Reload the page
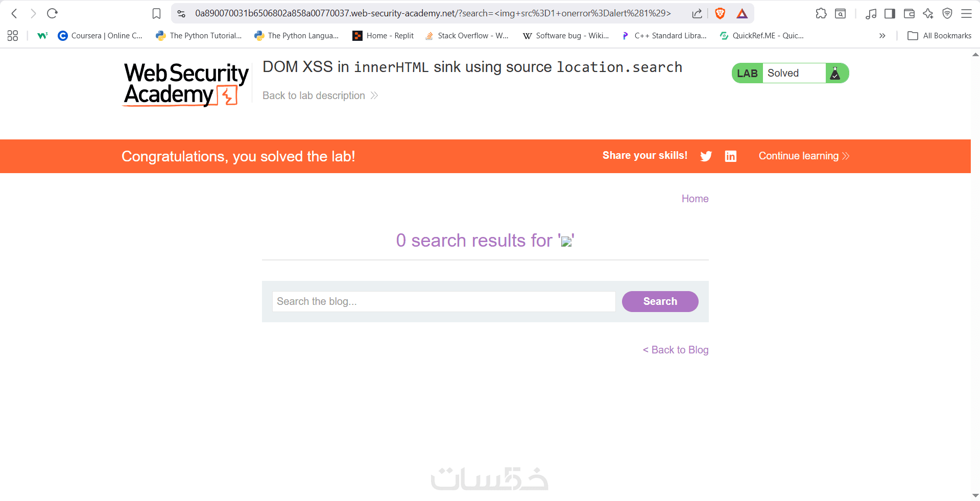 point(52,13)
